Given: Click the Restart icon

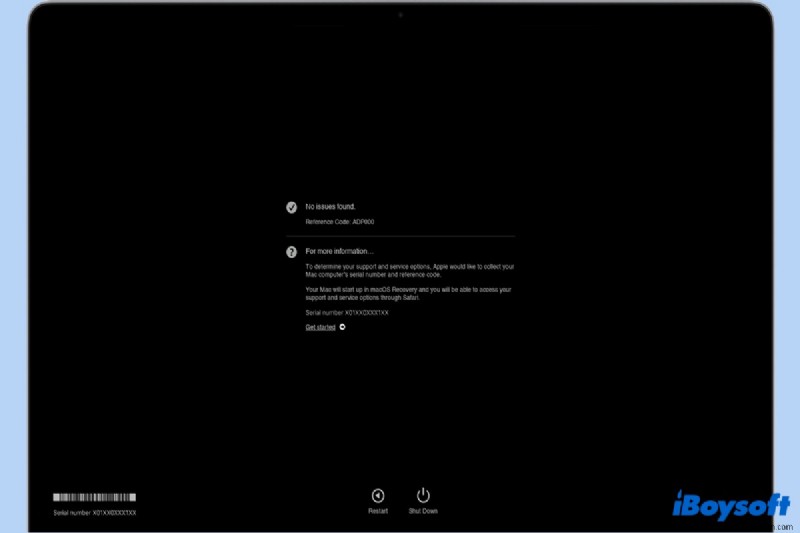Looking at the screenshot, I should 378,495.
